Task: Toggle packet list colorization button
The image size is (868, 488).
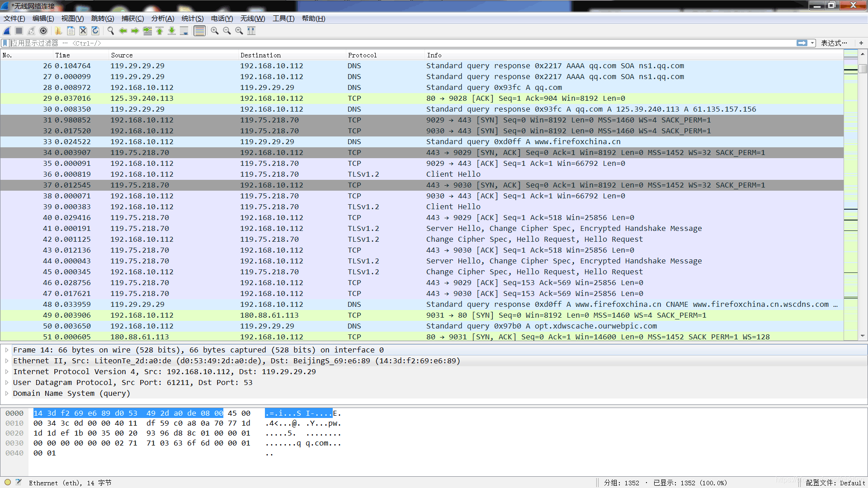Action: coord(199,31)
